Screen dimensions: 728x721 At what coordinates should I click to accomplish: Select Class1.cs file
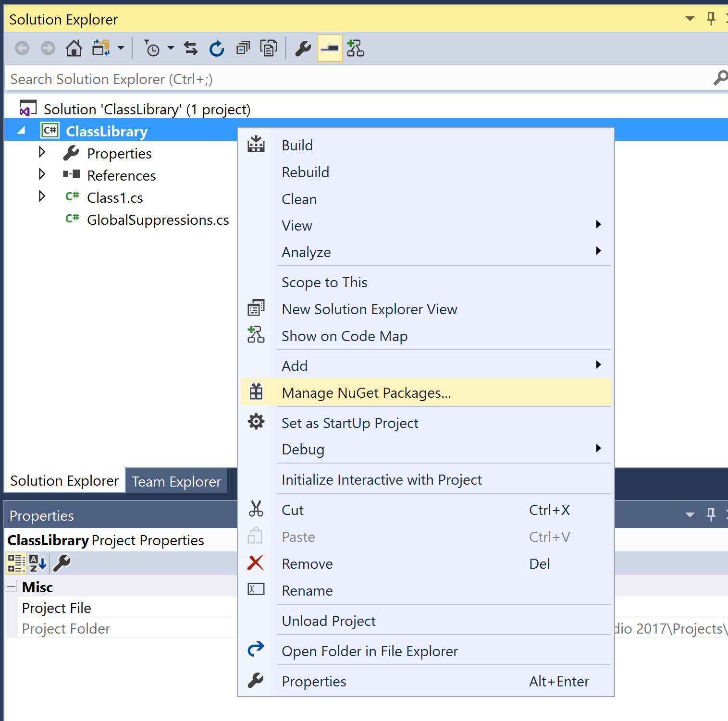coord(115,197)
